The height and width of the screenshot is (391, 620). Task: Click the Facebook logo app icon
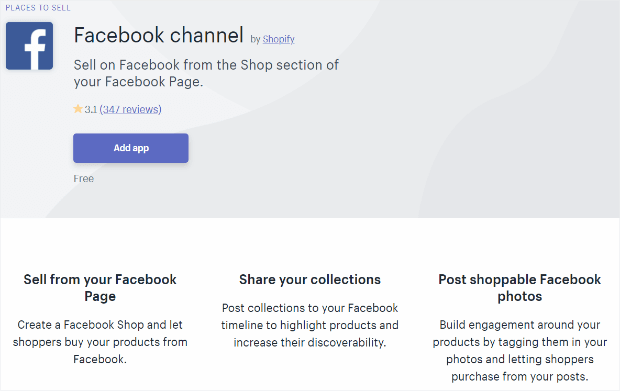click(29, 46)
